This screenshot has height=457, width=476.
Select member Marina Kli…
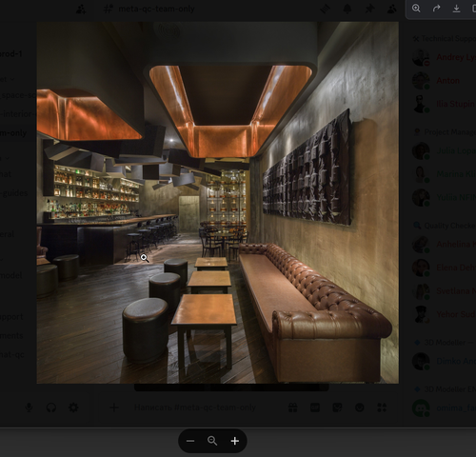(444, 174)
